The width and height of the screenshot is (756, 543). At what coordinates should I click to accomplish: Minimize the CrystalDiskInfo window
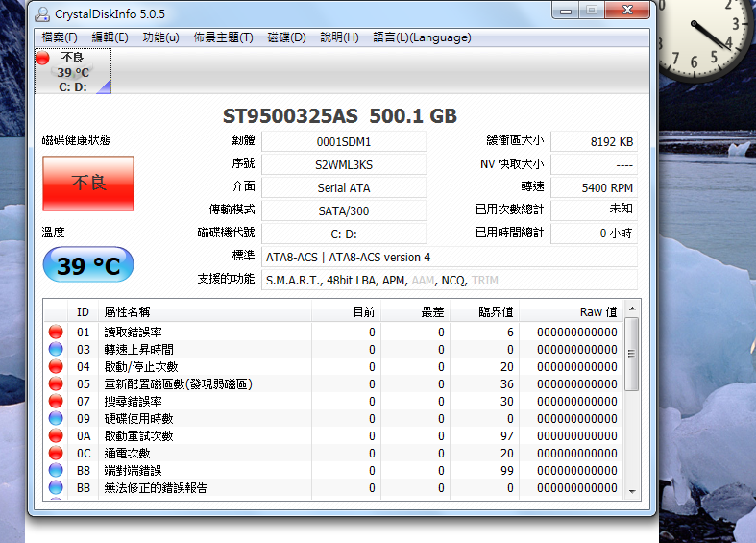(x=566, y=11)
